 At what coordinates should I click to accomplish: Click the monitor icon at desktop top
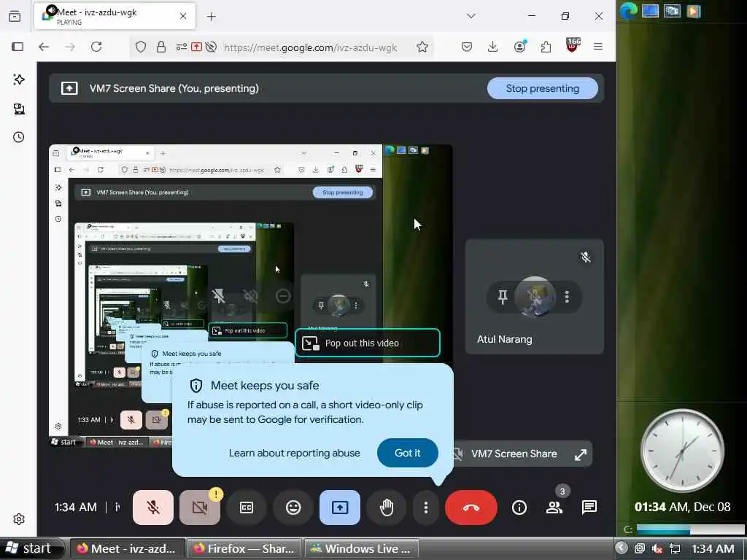point(650,10)
